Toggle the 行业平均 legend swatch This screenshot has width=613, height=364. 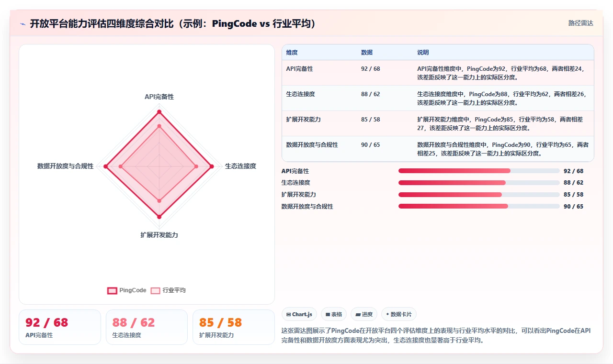point(155,290)
